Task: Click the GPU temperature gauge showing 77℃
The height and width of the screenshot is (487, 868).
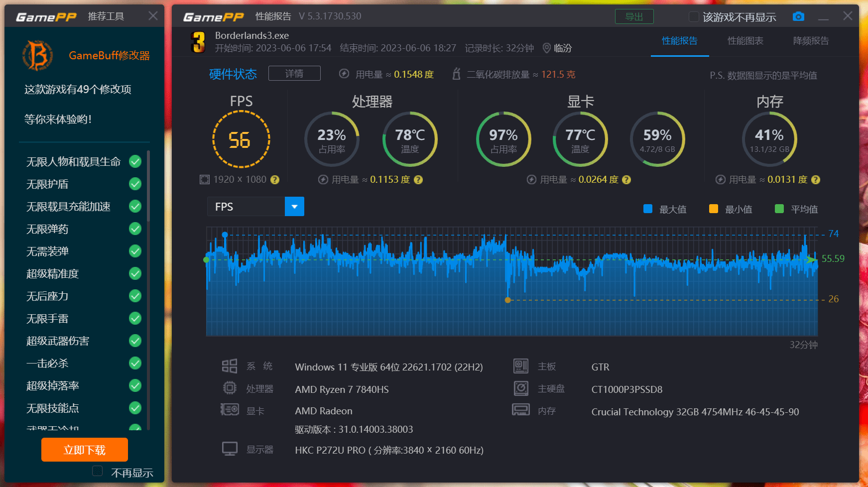Action: tap(580, 139)
